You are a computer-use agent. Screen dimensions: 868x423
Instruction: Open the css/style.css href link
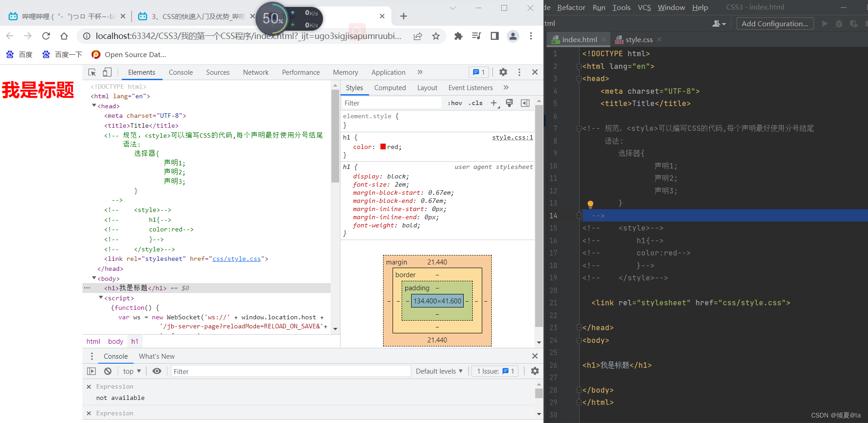237,259
